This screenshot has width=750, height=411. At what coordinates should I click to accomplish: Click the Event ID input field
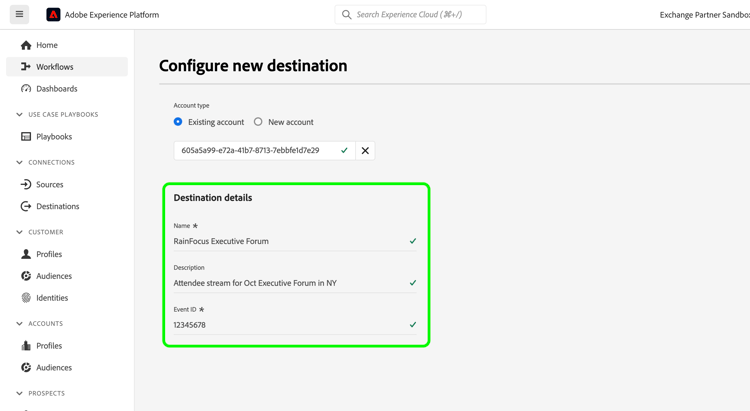pos(288,325)
